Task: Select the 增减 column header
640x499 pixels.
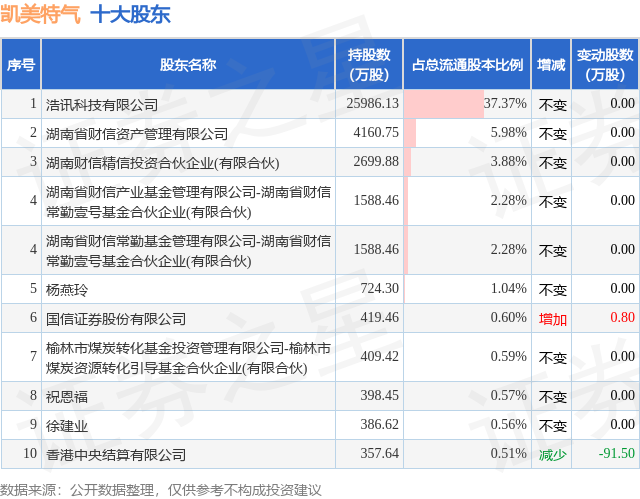Action: (x=551, y=64)
